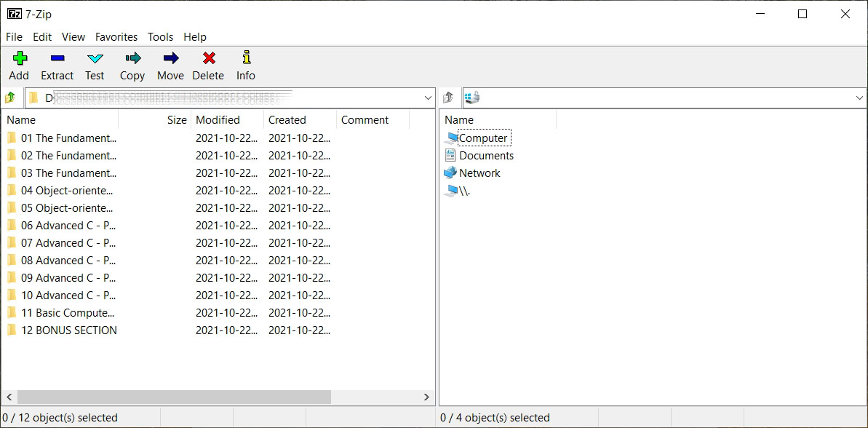Click the right panel up-folder icon
This screenshot has height=428, width=868.
(x=449, y=98)
